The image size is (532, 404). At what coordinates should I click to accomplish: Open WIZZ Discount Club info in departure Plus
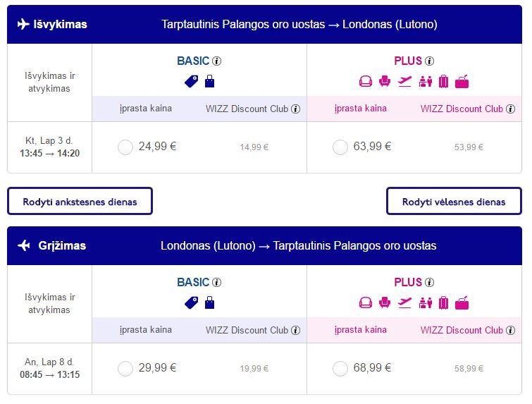point(511,109)
